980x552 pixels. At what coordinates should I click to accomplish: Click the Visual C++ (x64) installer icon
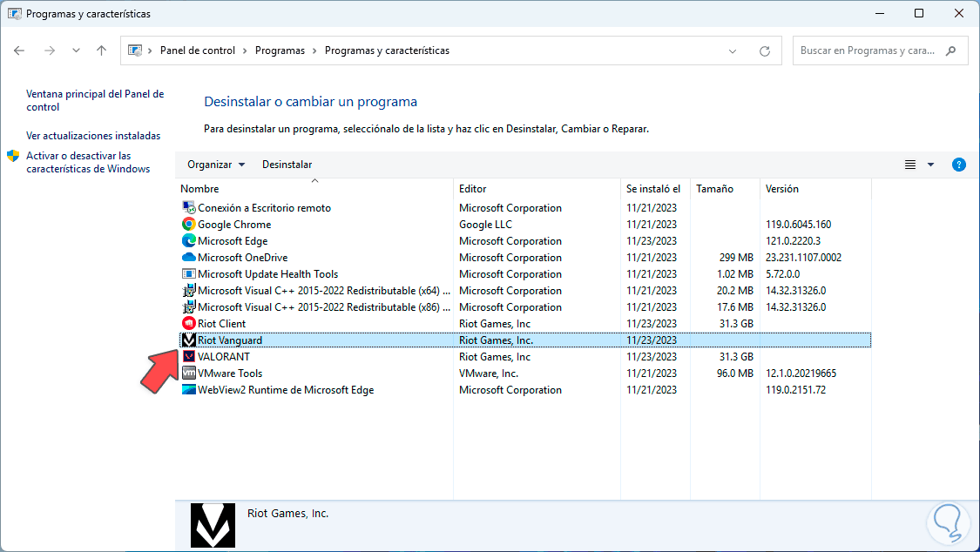[189, 290]
